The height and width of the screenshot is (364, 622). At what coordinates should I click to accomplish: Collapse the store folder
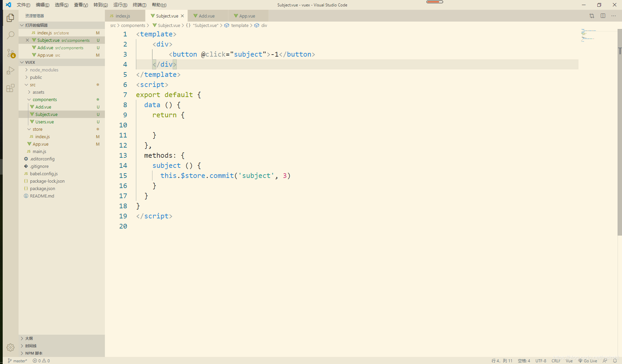(61, 129)
